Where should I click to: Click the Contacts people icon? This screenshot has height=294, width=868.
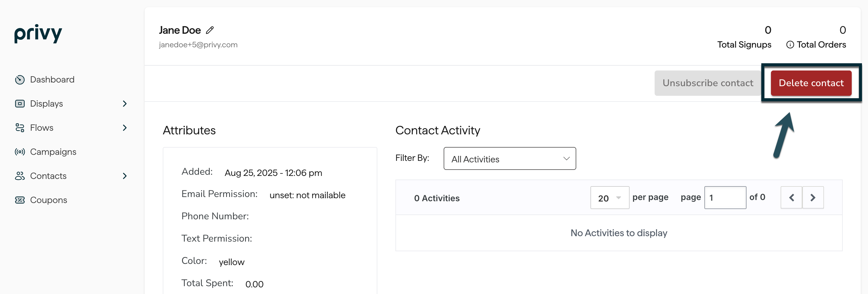pyautogui.click(x=20, y=176)
